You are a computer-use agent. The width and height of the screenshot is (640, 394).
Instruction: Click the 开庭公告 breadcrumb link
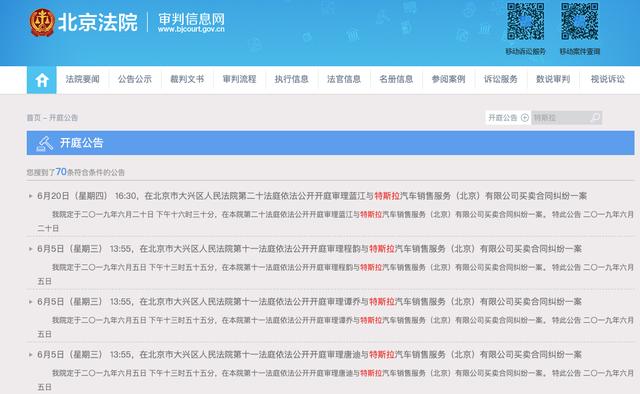(x=63, y=118)
